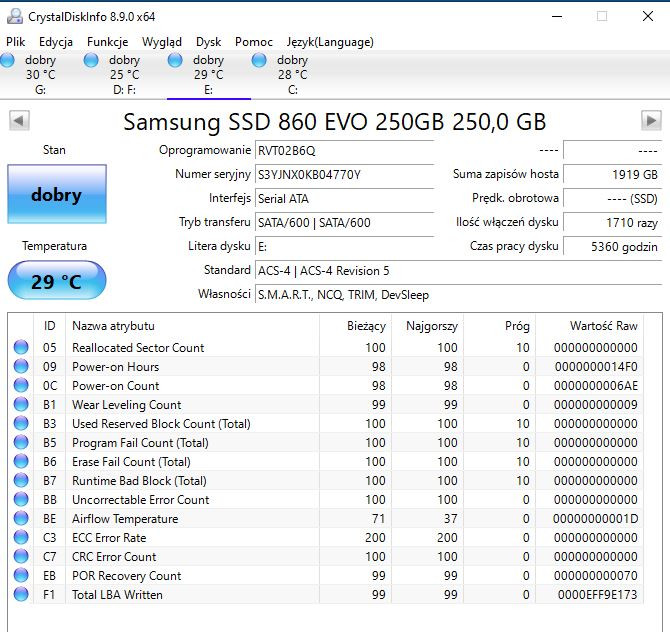This screenshot has width=670, height=632.
Task: Open the Edycja menu
Action: coord(56,42)
